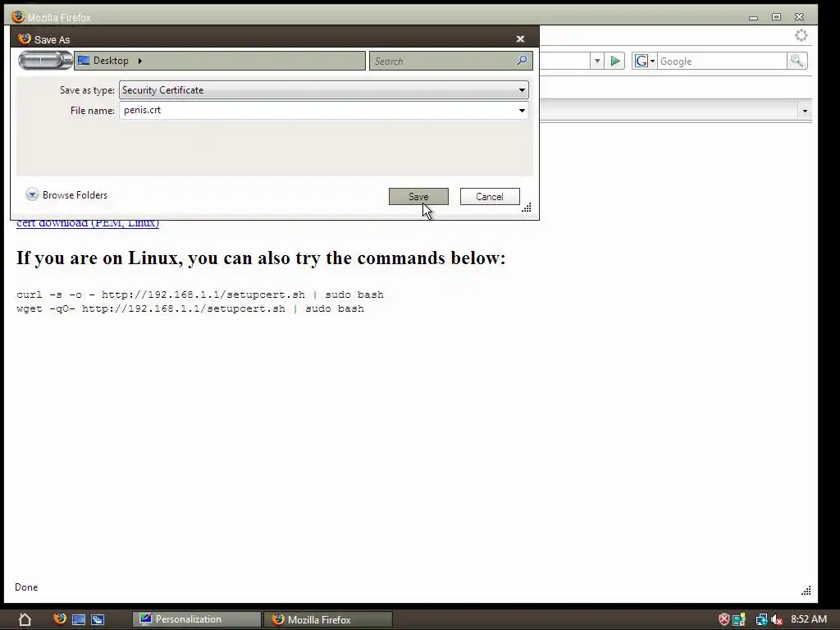
Task: Click the Save As dialog search field
Action: (x=444, y=61)
